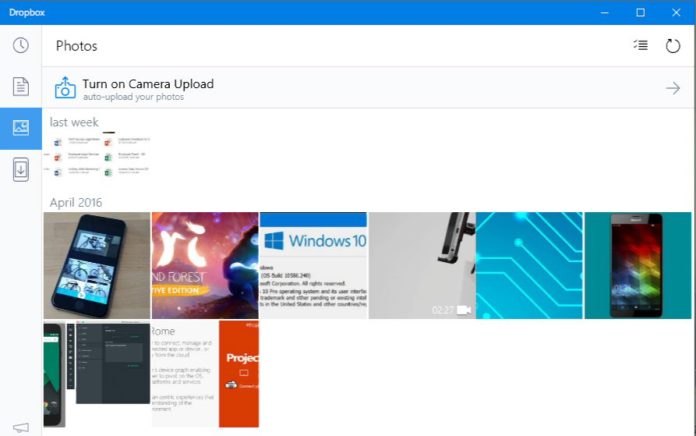Open the Ori Blind Forest image

pyautogui.click(x=205, y=266)
